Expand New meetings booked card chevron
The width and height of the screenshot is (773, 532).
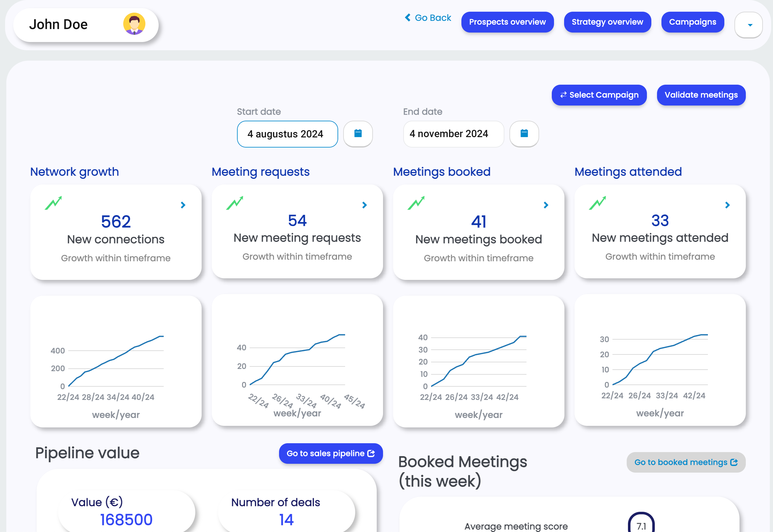click(546, 205)
